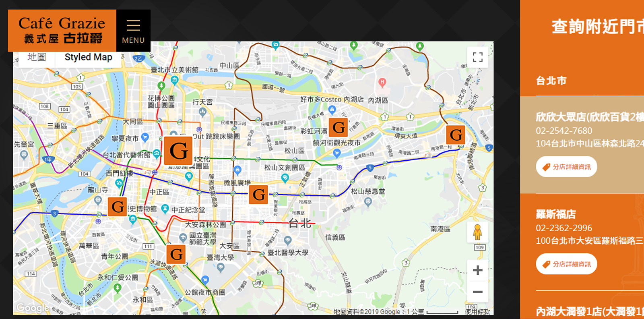Click the 羅斯福店 address line
This screenshot has height=319, width=644.
click(x=590, y=240)
